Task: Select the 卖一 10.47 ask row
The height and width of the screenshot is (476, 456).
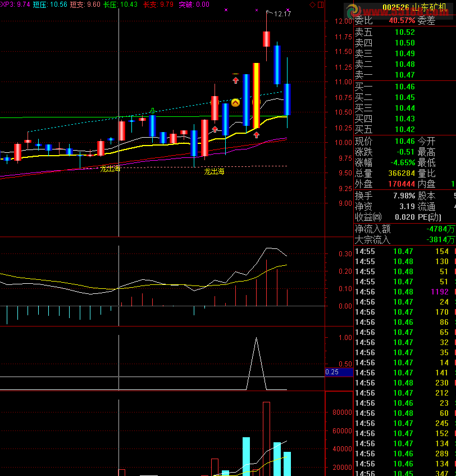Action: [x=405, y=75]
